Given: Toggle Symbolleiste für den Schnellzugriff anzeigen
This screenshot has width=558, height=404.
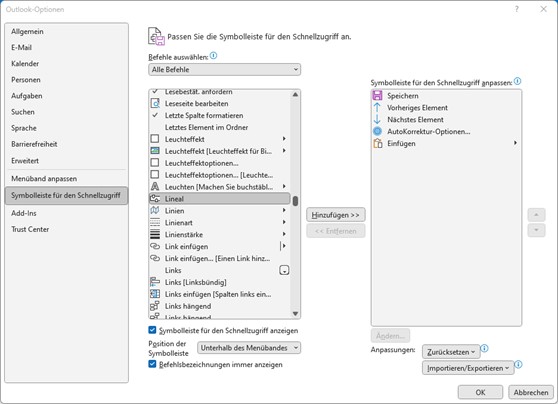Looking at the screenshot, I should [152, 330].
